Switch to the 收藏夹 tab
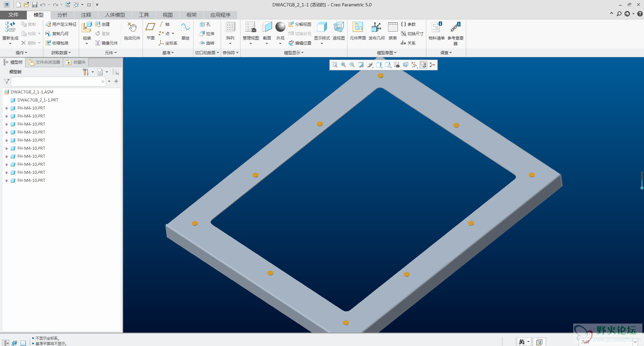644x346 pixels. coord(76,62)
